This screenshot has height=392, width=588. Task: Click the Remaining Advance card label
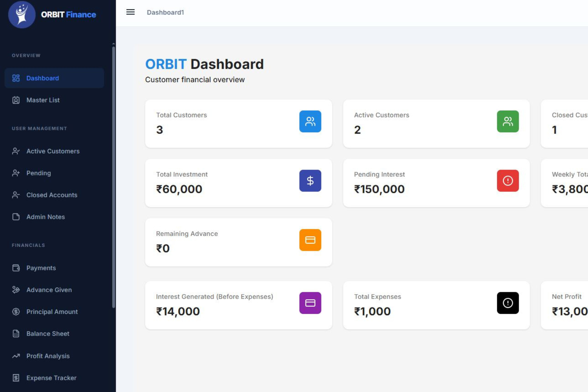[187, 234]
